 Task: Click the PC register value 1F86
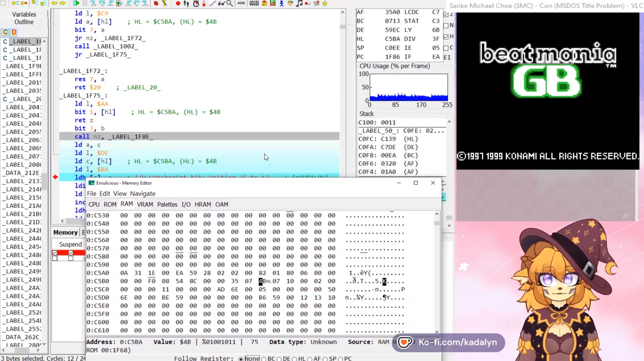point(392,57)
